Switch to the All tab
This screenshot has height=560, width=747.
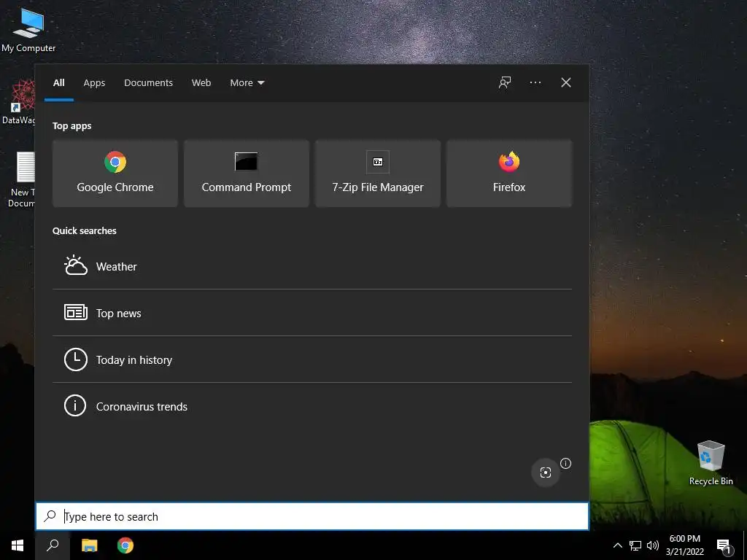(58, 83)
